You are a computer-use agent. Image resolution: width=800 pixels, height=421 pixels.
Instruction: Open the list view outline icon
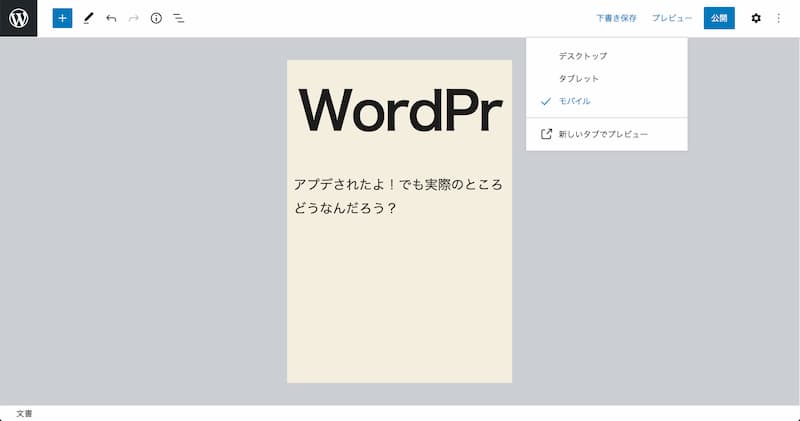(x=179, y=18)
